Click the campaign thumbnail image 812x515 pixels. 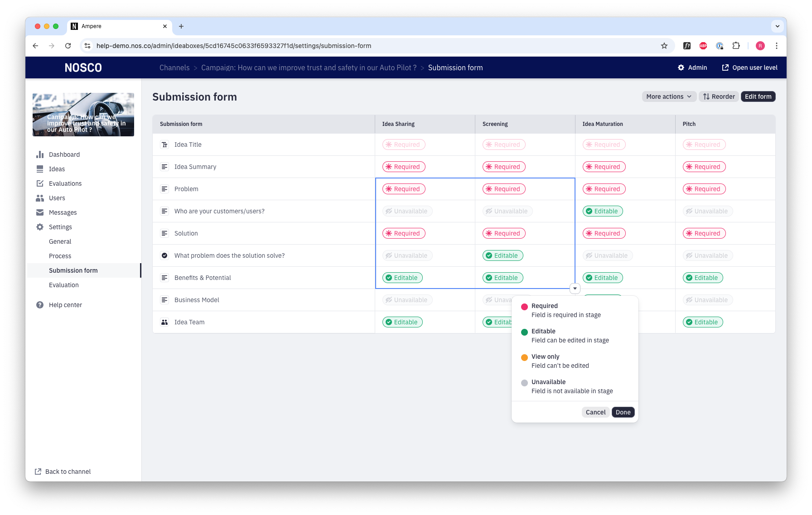83,115
